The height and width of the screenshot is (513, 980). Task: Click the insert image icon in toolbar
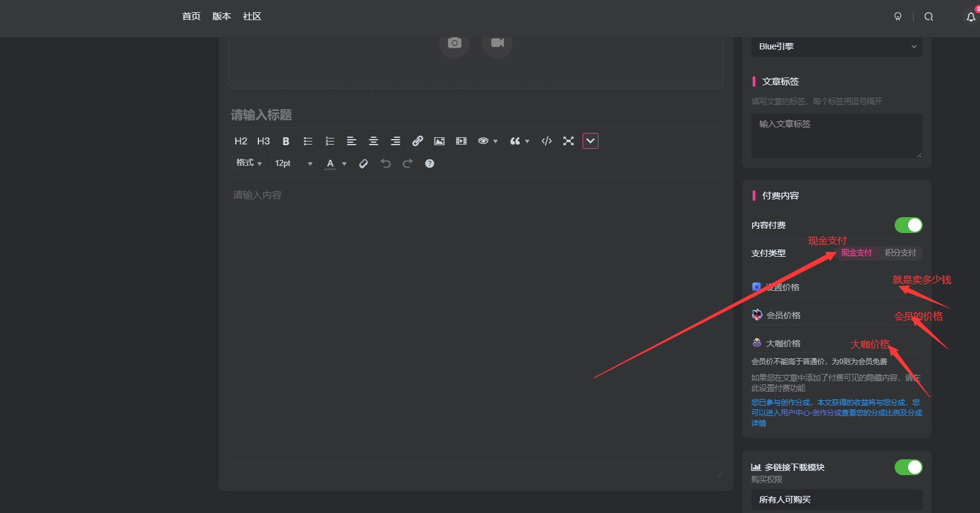439,142
